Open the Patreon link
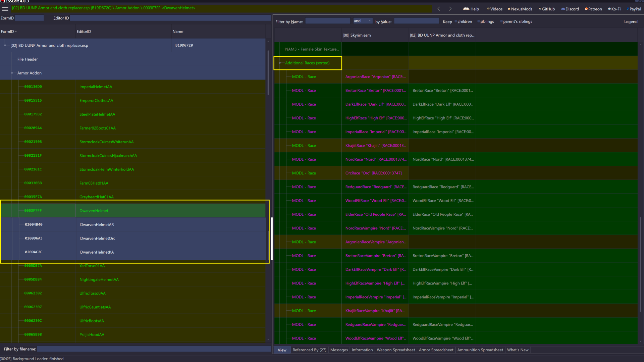 pos(593,9)
